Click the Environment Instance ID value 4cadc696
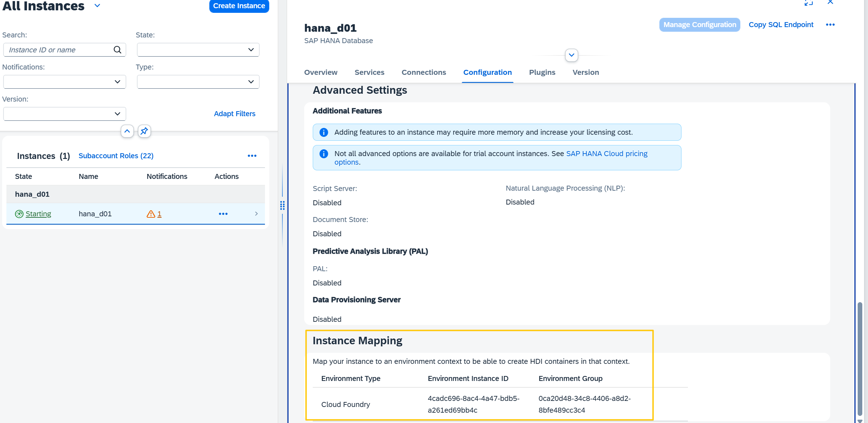868x423 pixels. 474,404
